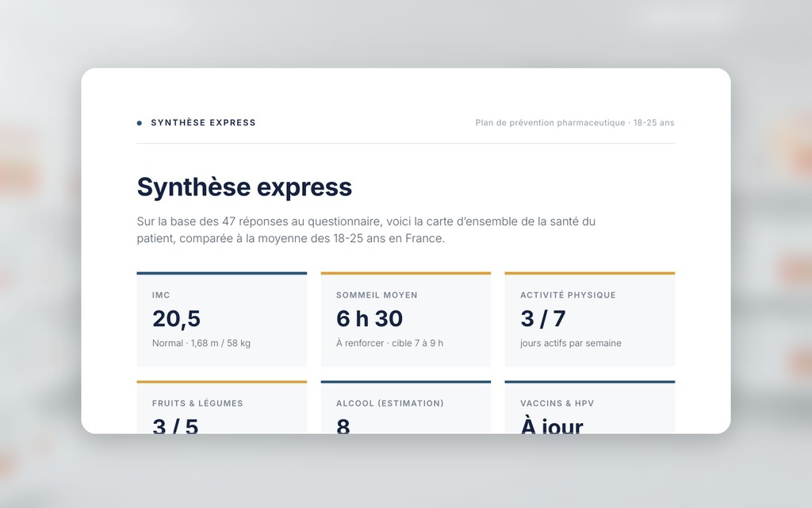Click 'Normal · 1,68 m / 58 kg'
812x508 pixels.
(201, 343)
